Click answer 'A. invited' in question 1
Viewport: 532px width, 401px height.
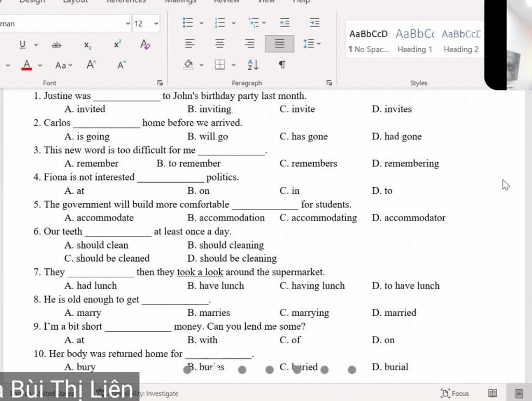point(85,109)
